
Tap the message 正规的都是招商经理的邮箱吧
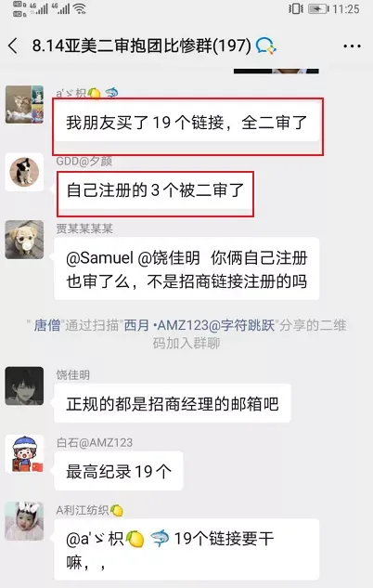[x=173, y=404]
